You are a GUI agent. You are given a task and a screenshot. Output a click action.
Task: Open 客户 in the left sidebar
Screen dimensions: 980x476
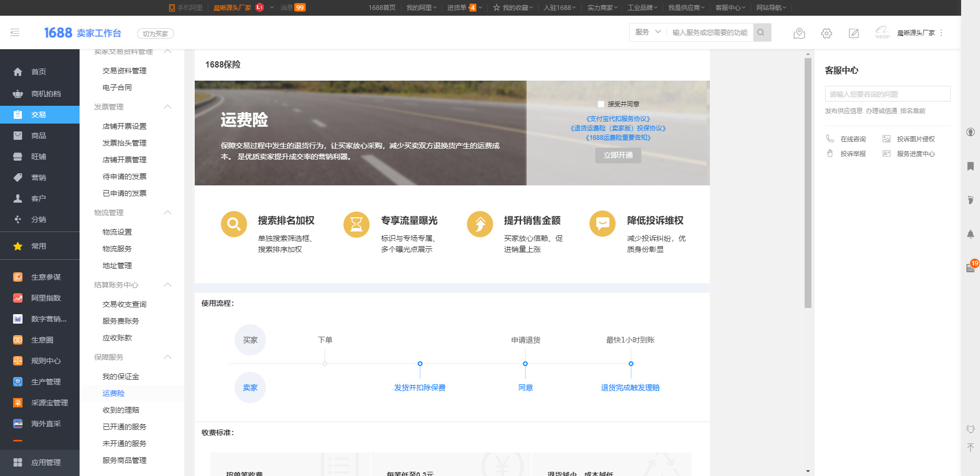pyautogui.click(x=40, y=198)
